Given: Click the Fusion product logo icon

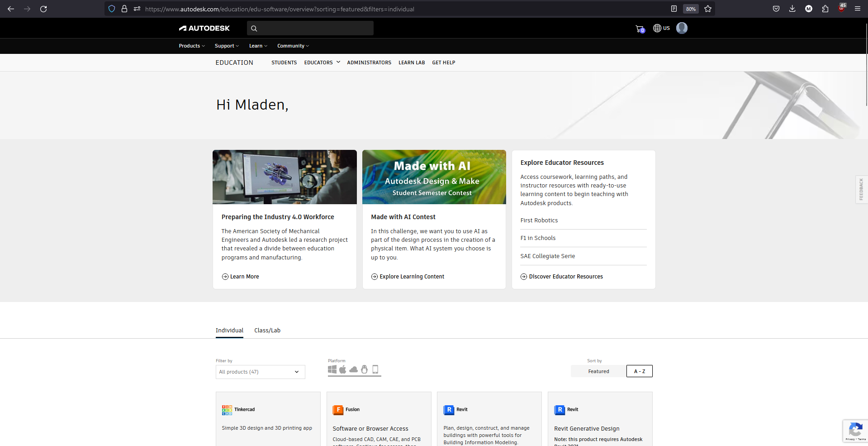Looking at the screenshot, I should (x=338, y=410).
